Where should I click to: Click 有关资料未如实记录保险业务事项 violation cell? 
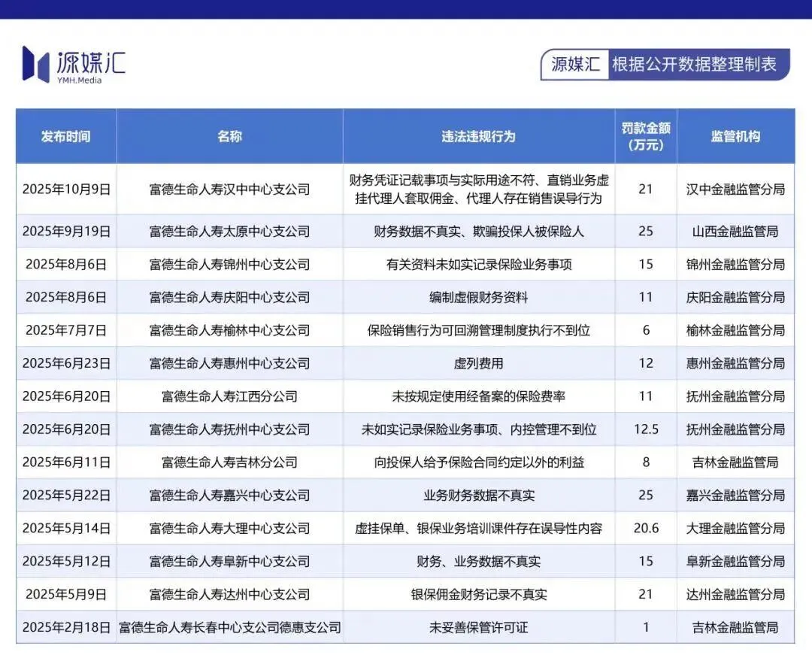479,264
